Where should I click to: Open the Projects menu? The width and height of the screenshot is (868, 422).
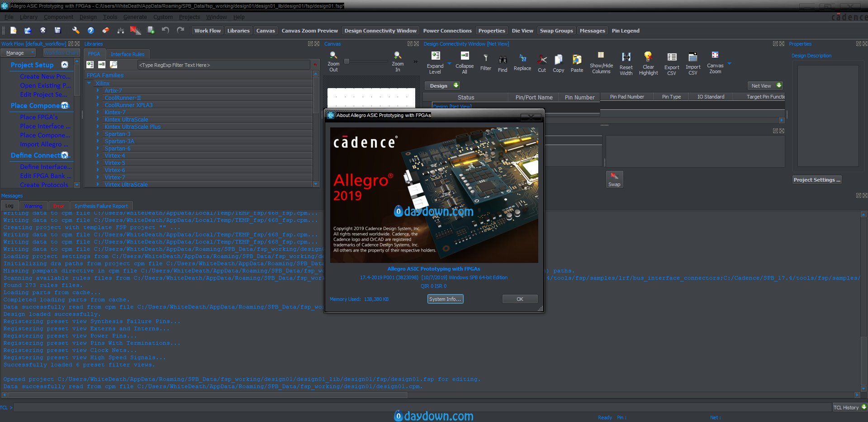[x=189, y=17]
